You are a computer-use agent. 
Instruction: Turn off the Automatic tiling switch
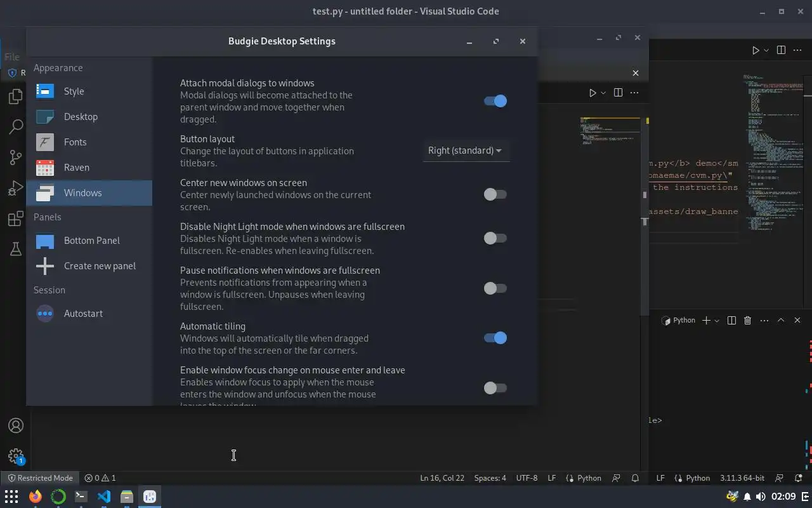[495, 338]
